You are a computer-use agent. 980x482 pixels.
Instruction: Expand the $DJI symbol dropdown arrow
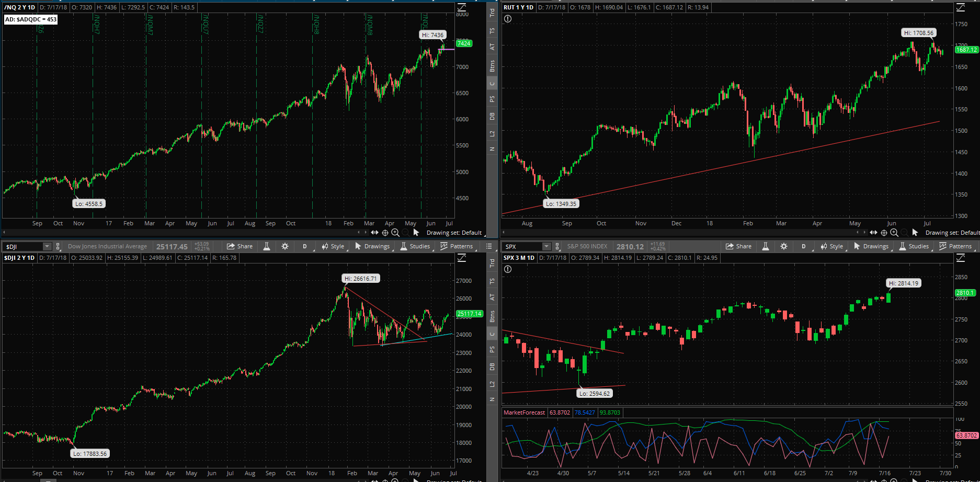pyautogui.click(x=47, y=246)
